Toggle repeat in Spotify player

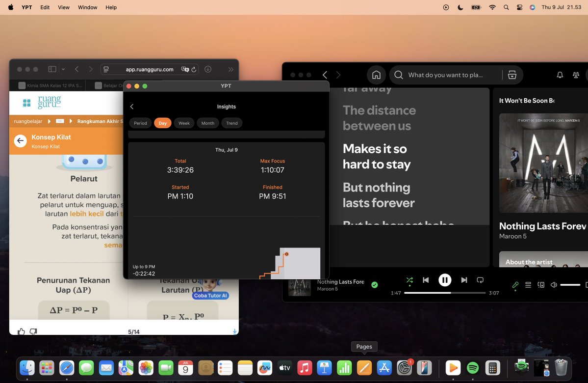click(480, 280)
